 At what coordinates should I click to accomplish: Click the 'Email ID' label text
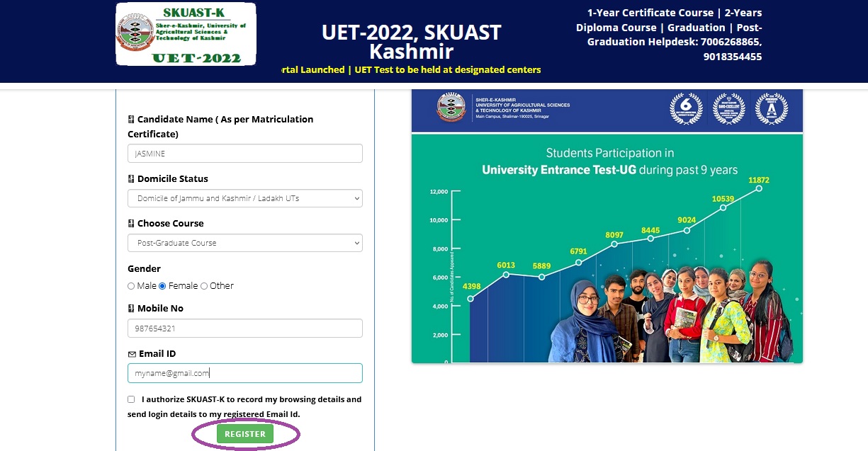click(157, 354)
